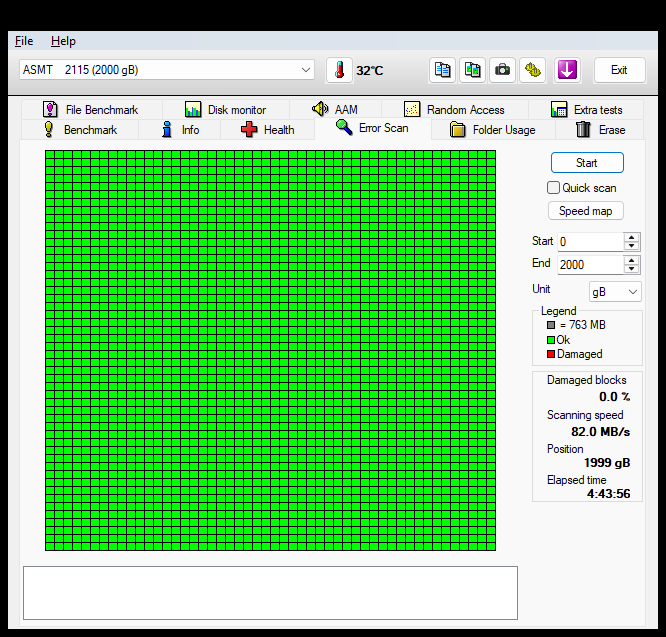Viewport: 666px width, 637px height.
Task: Click the Random Access graph icon
Action: [412, 110]
